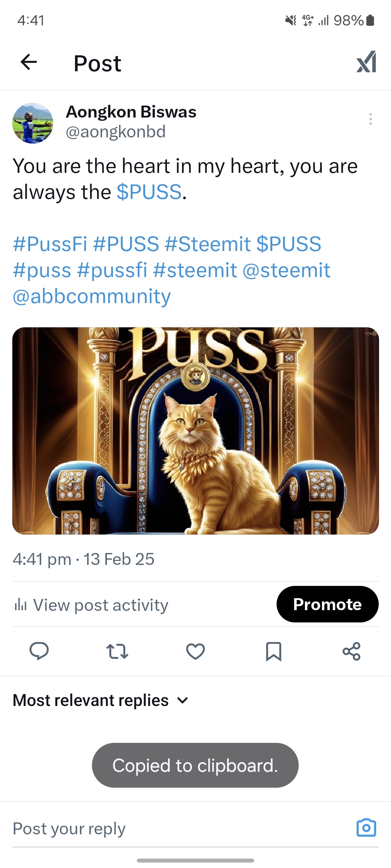Tap the repost arrows icon
Viewport: 391px width, 868px height.
point(117,651)
